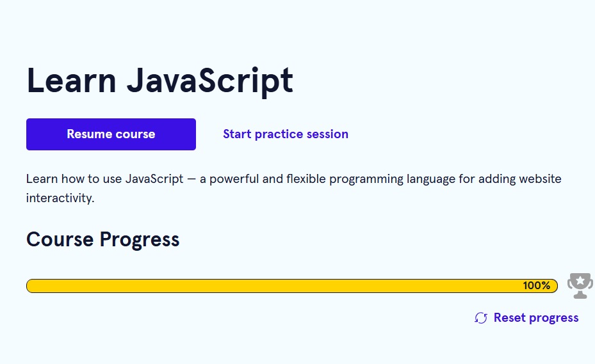Image resolution: width=595 pixels, height=364 pixels.
Task: Click the star inside the trophy
Action: [580, 281]
